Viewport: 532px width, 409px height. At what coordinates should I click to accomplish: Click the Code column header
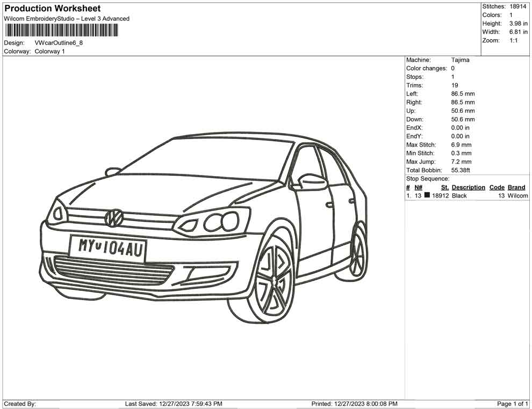point(497,187)
